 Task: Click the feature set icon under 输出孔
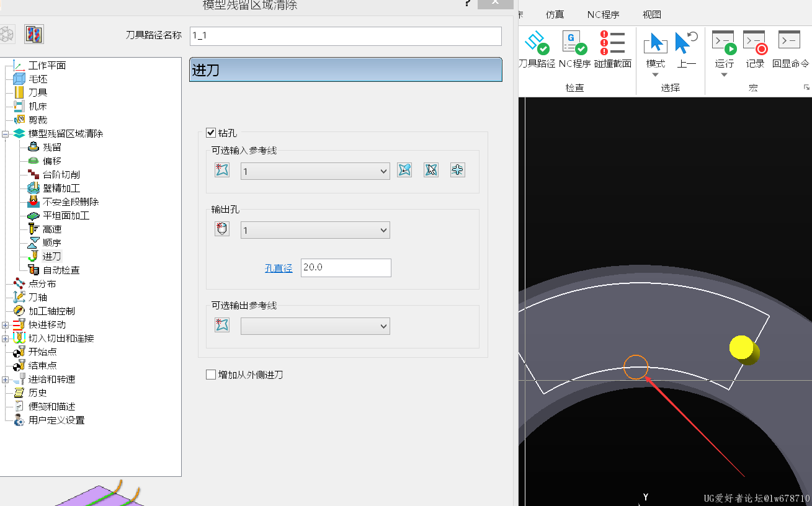click(x=222, y=229)
